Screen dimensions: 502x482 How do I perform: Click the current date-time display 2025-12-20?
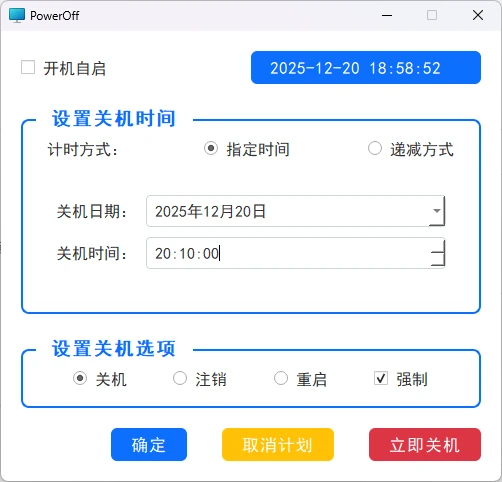click(366, 68)
